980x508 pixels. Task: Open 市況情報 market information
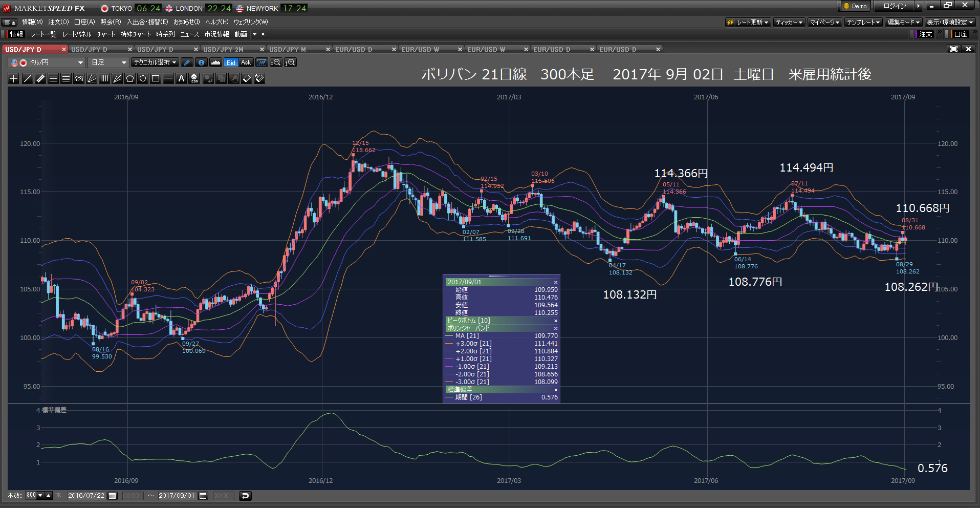(x=216, y=34)
